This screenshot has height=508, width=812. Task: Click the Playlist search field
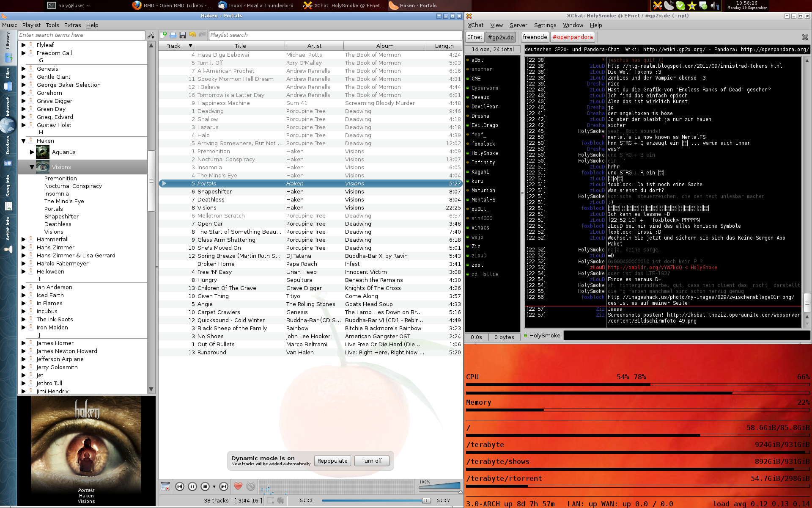coord(335,35)
